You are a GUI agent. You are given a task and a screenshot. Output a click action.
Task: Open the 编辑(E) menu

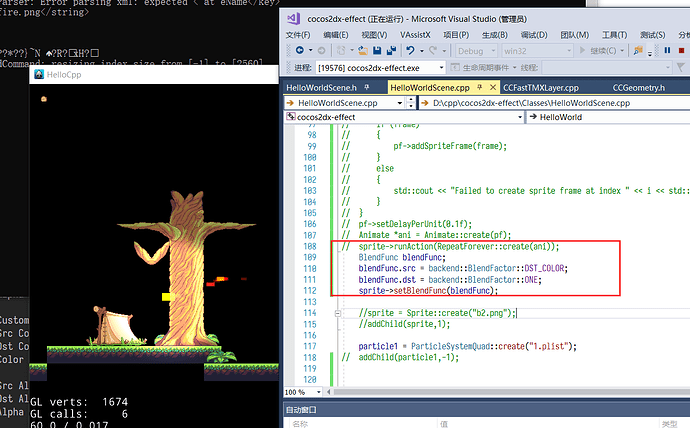pos(336,35)
